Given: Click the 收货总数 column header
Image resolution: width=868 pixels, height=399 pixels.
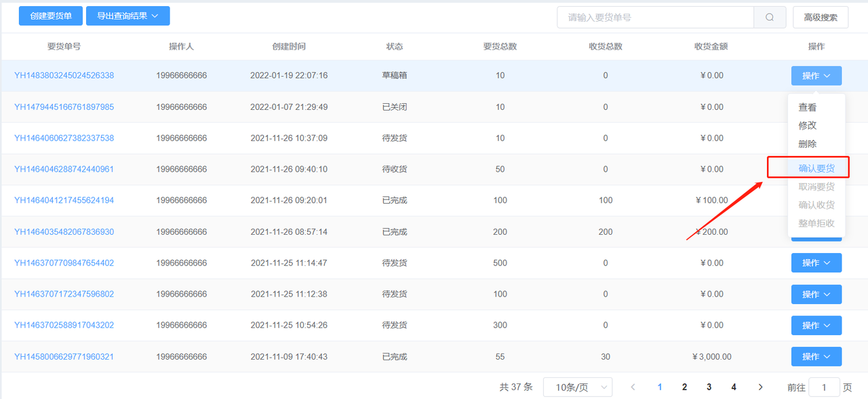Looking at the screenshot, I should (606, 47).
